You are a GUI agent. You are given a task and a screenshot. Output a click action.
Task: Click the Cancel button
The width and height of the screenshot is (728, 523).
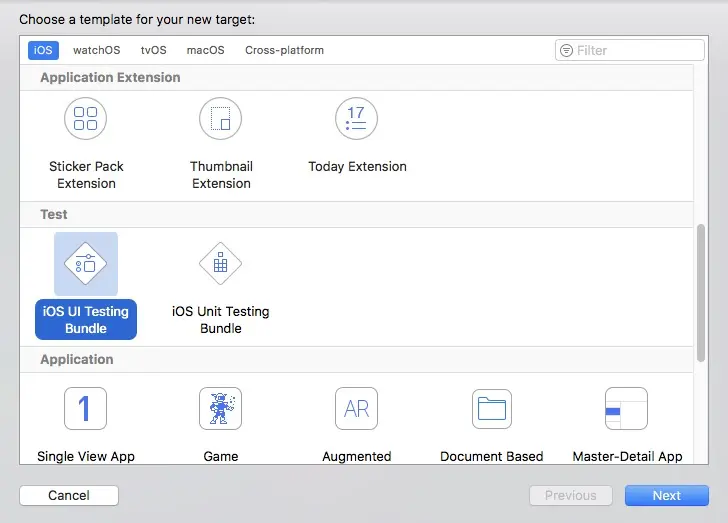[x=69, y=495]
